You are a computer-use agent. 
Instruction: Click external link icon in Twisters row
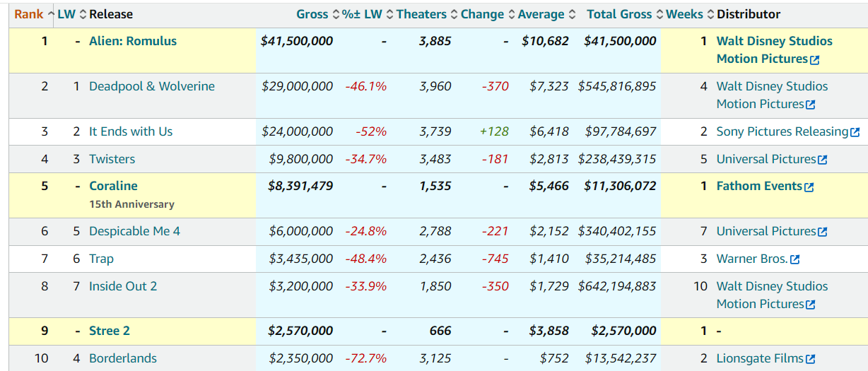point(822,160)
